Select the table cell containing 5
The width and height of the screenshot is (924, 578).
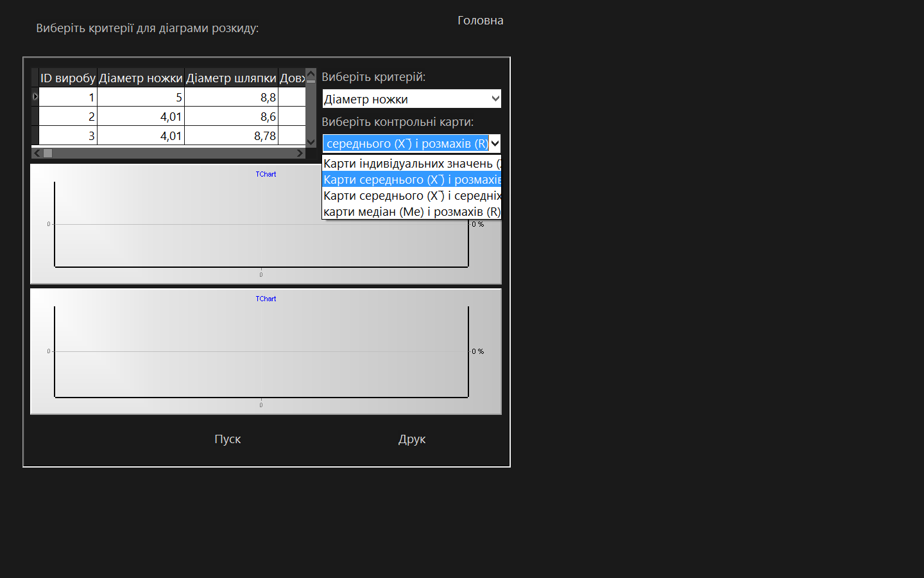[x=141, y=98]
